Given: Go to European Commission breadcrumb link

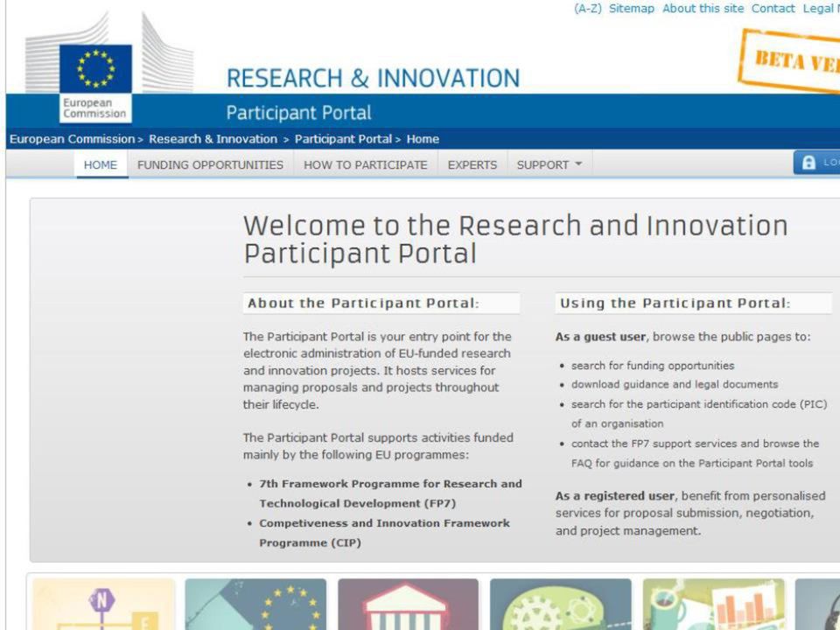Looking at the screenshot, I should 73,139.
